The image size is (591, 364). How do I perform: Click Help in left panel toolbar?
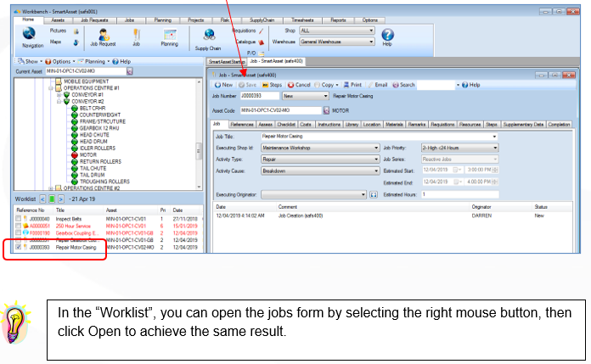click(x=121, y=61)
